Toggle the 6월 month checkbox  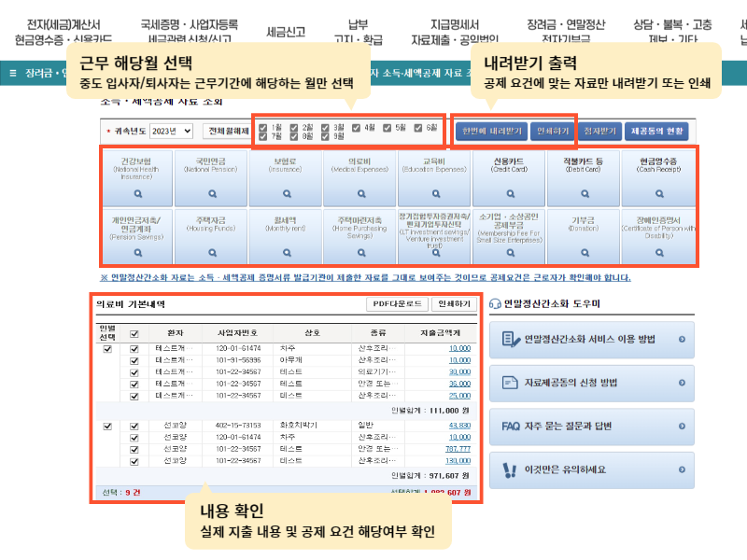pos(417,127)
